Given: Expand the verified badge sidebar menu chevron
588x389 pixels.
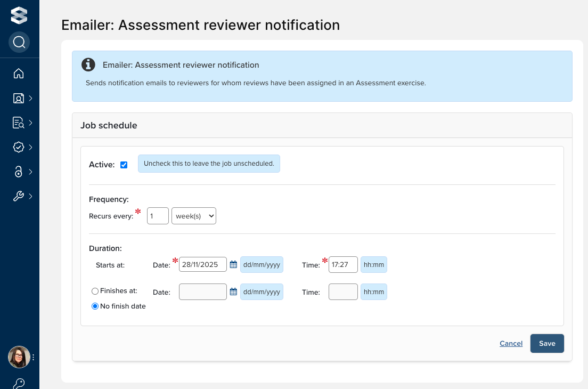Looking at the screenshot, I should coord(31,147).
